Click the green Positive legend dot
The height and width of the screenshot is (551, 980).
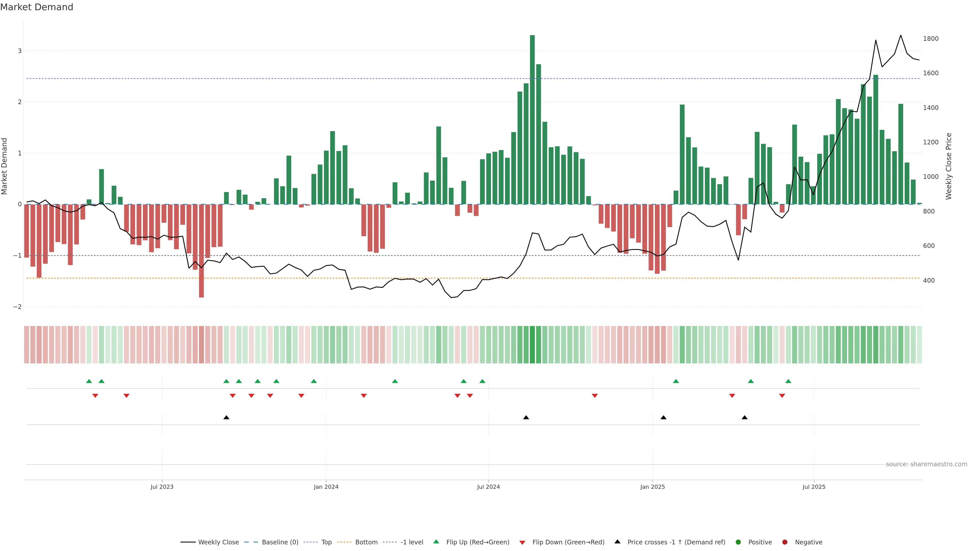coord(738,542)
